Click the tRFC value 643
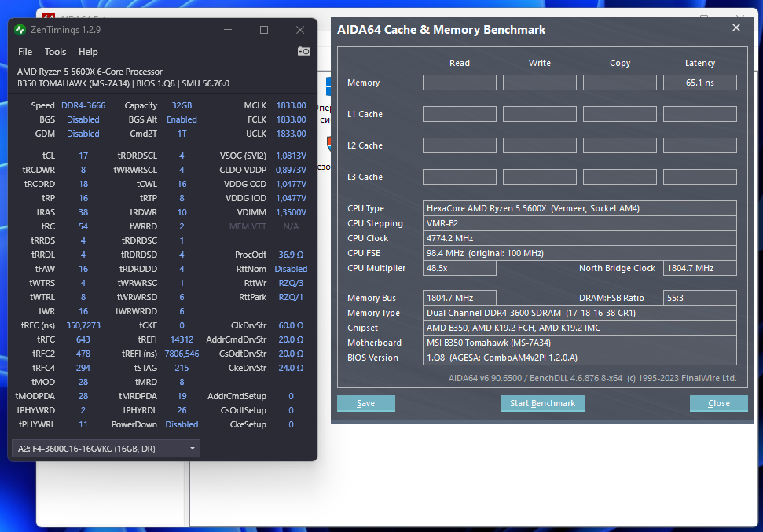The width and height of the screenshot is (763, 532). 83,339
